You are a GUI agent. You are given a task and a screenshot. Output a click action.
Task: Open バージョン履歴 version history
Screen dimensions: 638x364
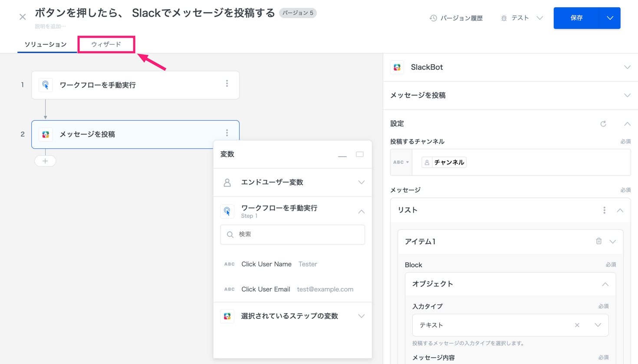456,18
